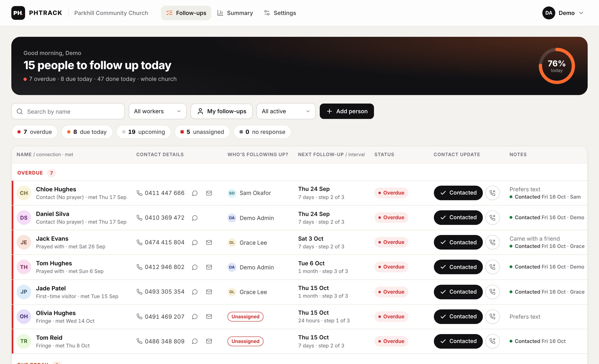599x364 pixels.
Task: Open assignee picker for Sam Okafor
Action: [x=249, y=193]
